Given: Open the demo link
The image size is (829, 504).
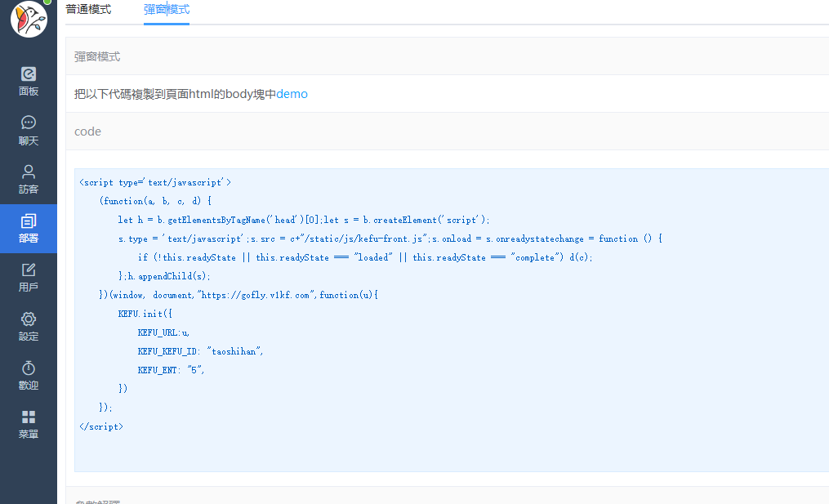Looking at the screenshot, I should tap(292, 94).
